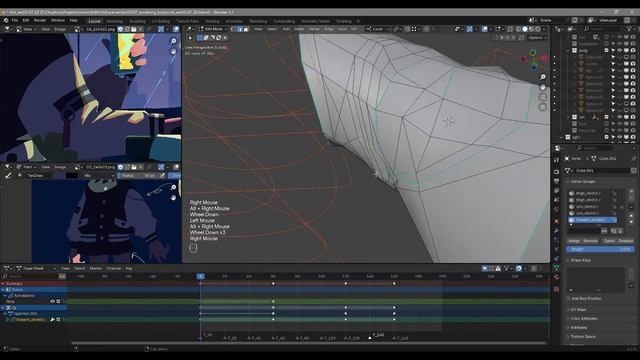Toggle perspective/orthographic grid gizmo in viewport
640x360 pixels.
542,107
